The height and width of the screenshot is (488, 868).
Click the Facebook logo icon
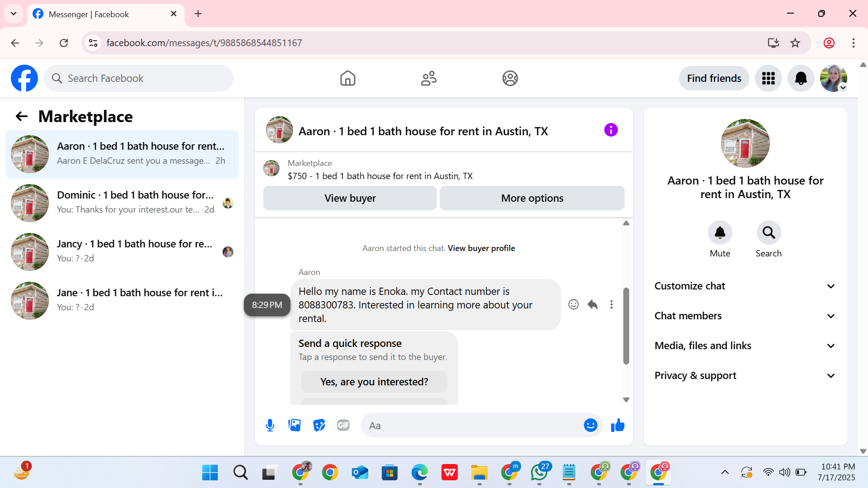24,78
